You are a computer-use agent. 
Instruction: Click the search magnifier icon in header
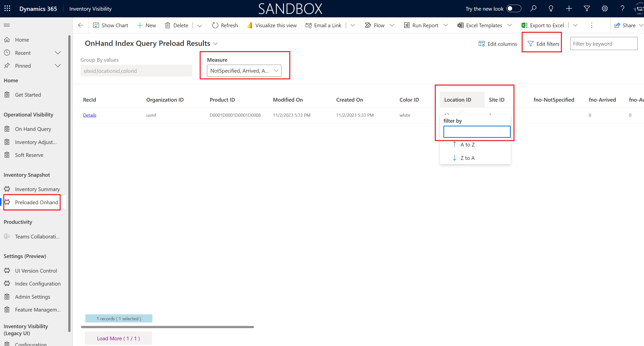click(533, 8)
